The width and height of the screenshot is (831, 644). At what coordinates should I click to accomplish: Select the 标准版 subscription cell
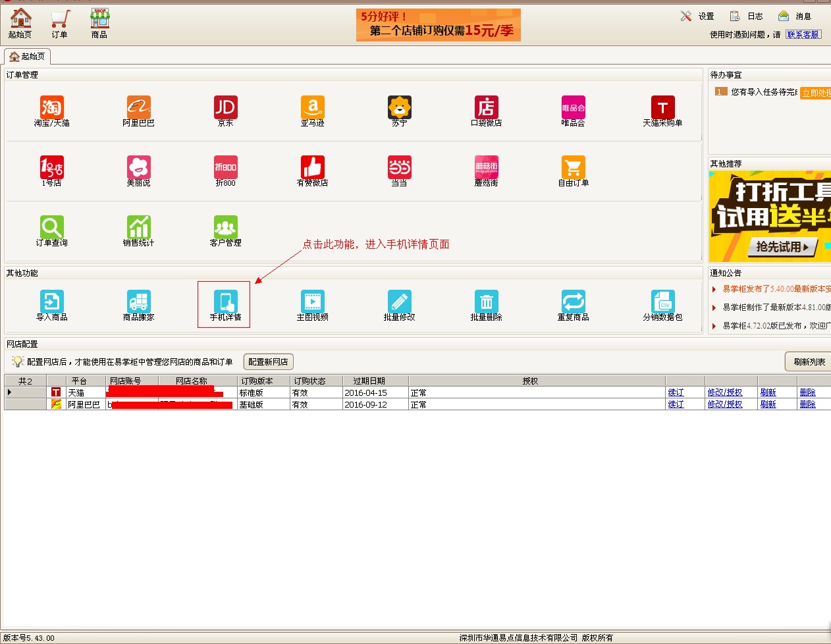click(264, 392)
